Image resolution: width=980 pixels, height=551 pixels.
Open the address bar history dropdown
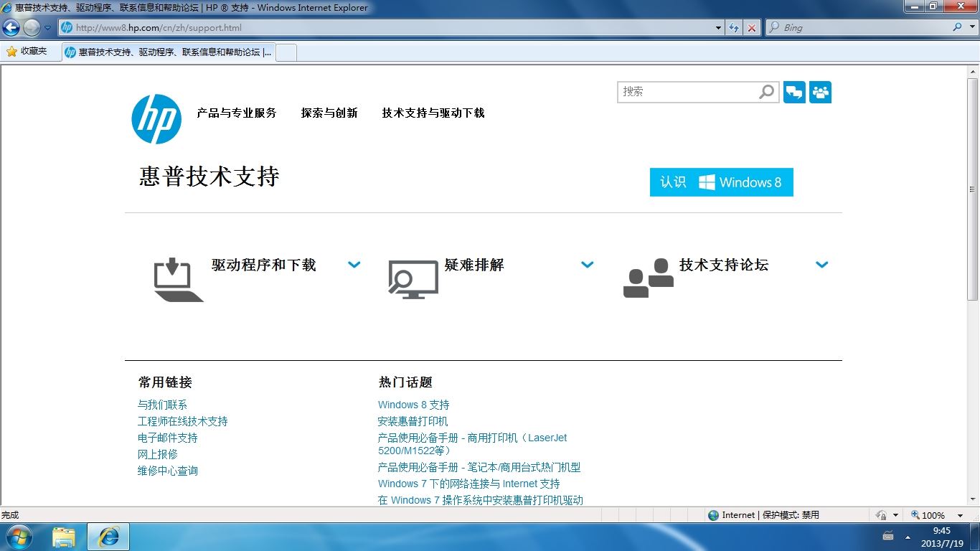coord(719,28)
